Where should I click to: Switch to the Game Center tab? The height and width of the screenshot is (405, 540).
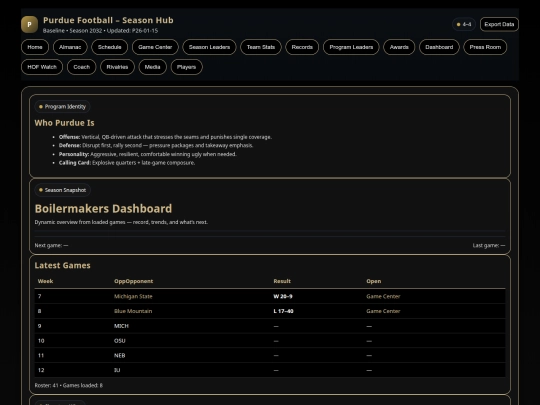coord(155,47)
